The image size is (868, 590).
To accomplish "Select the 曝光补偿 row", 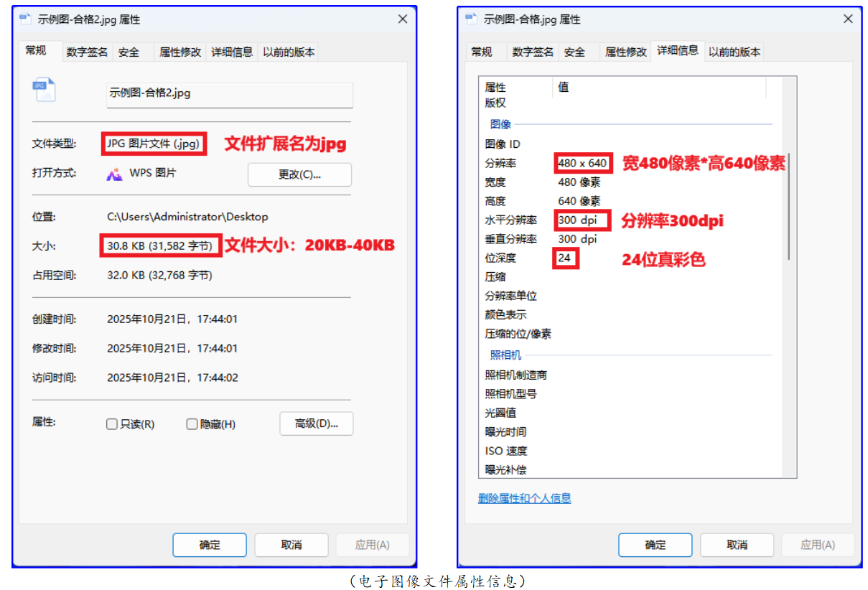I will pos(632,469).
